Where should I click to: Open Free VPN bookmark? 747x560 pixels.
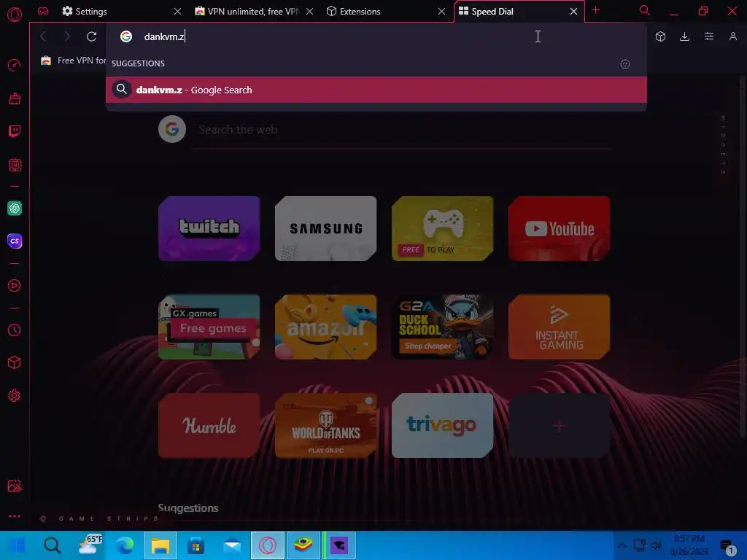click(x=73, y=61)
